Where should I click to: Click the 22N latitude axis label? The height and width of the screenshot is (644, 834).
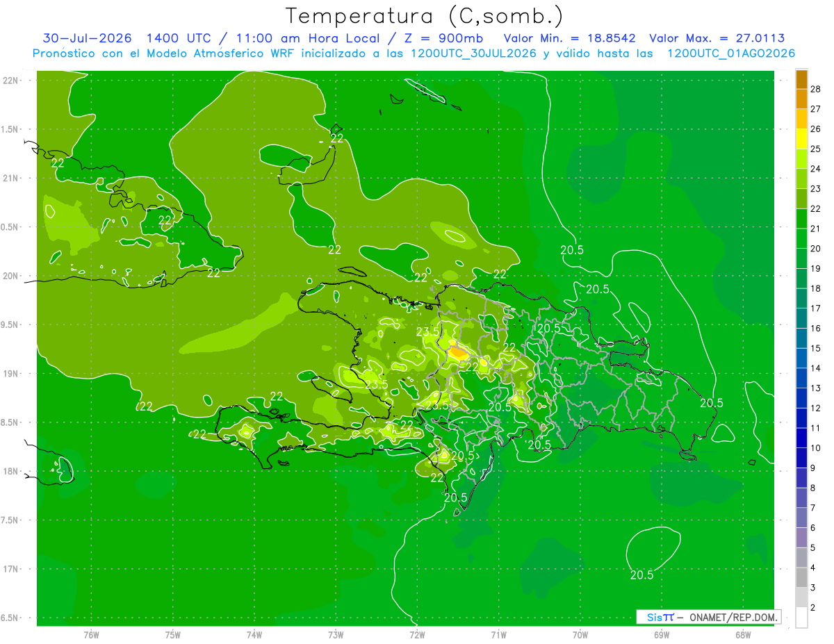click(x=10, y=80)
